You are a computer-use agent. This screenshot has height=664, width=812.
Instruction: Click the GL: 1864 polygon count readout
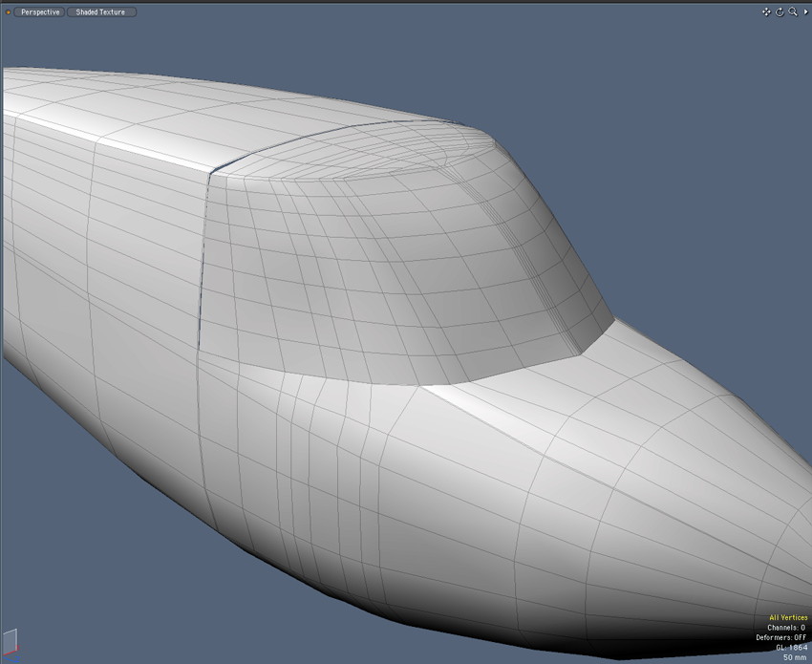click(791, 648)
